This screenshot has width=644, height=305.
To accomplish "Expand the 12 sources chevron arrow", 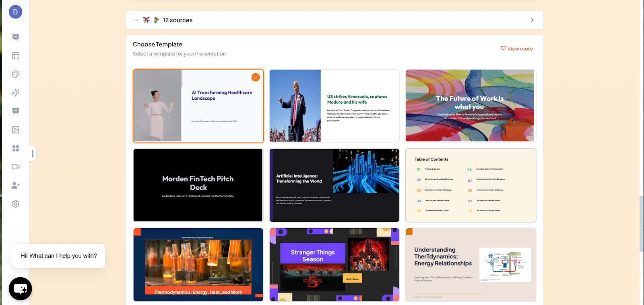I will coord(532,20).
